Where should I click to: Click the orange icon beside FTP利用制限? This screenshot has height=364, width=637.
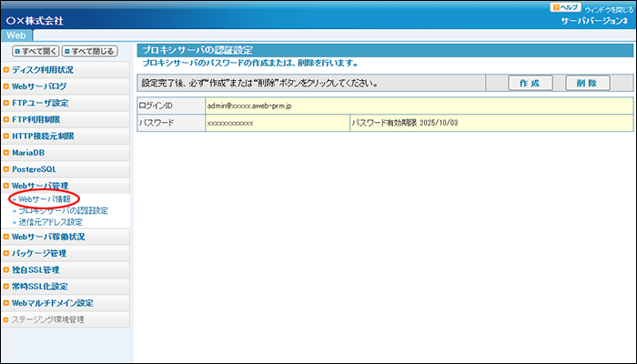tap(6, 119)
